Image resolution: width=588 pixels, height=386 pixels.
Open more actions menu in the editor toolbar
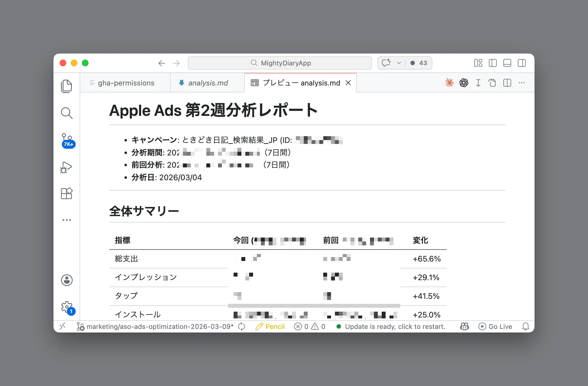(521, 83)
